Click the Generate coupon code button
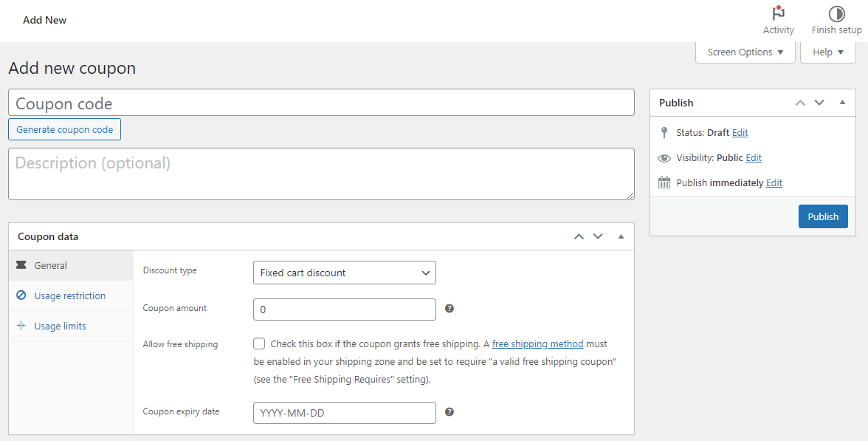Screen dimensions: 868x441 [64, 129]
